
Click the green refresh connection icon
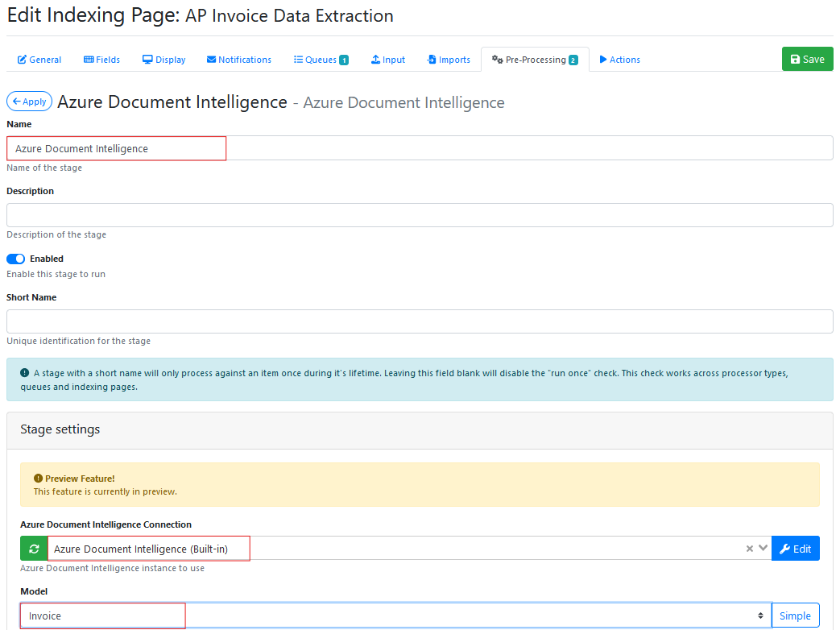[x=34, y=549]
